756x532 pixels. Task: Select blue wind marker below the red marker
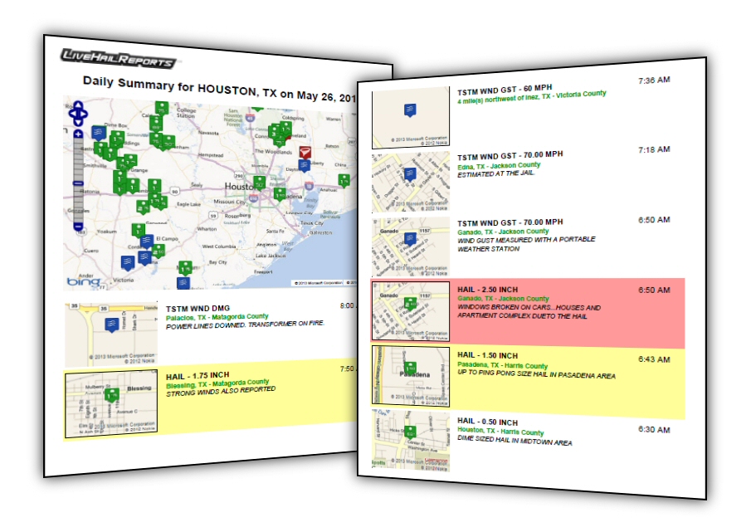305,165
